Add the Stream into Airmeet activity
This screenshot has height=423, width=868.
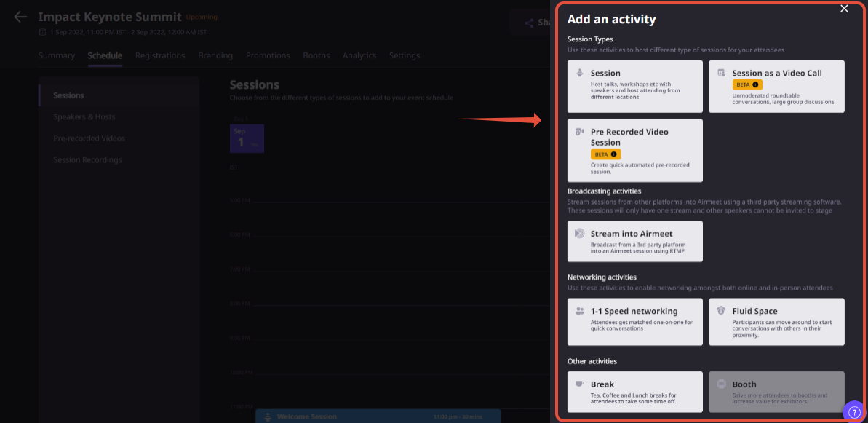(635, 242)
